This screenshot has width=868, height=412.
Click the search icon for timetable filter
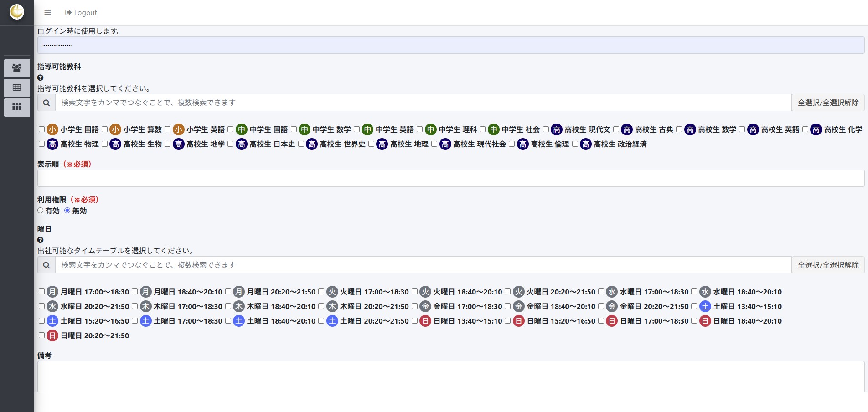[46, 265]
